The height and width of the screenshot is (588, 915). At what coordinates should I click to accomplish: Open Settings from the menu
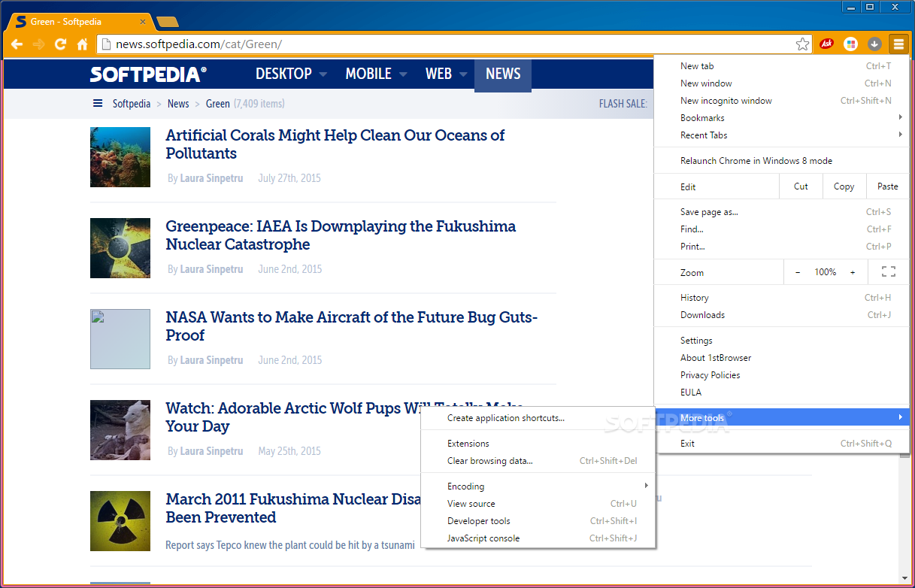coord(782,341)
